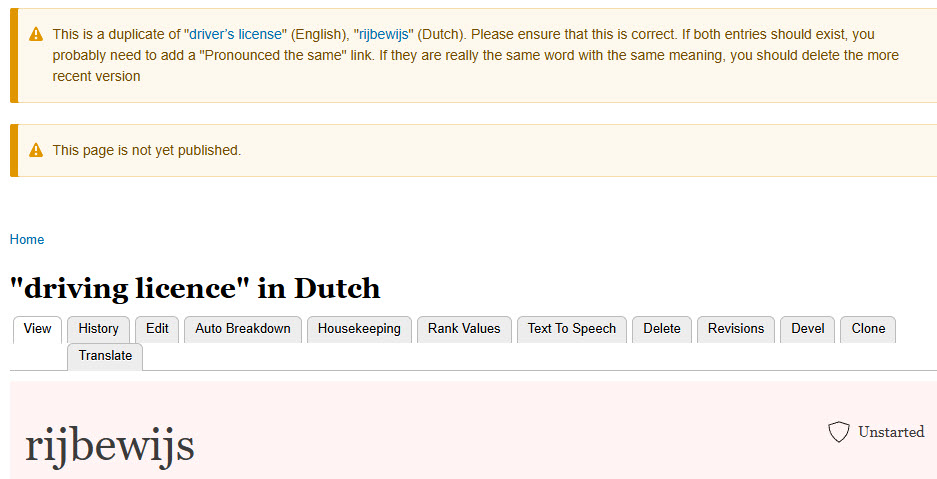
Task: Switch to the History tab
Action: 98,329
